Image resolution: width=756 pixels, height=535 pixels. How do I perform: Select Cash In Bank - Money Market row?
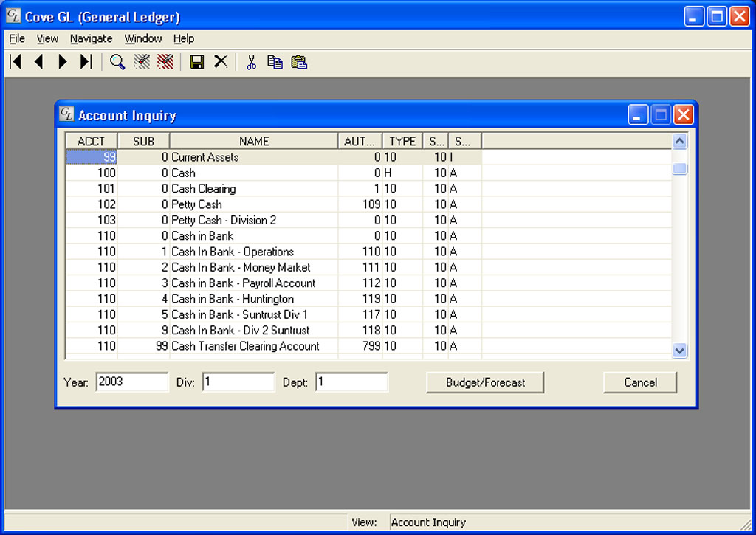pyautogui.click(x=273, y=267)
